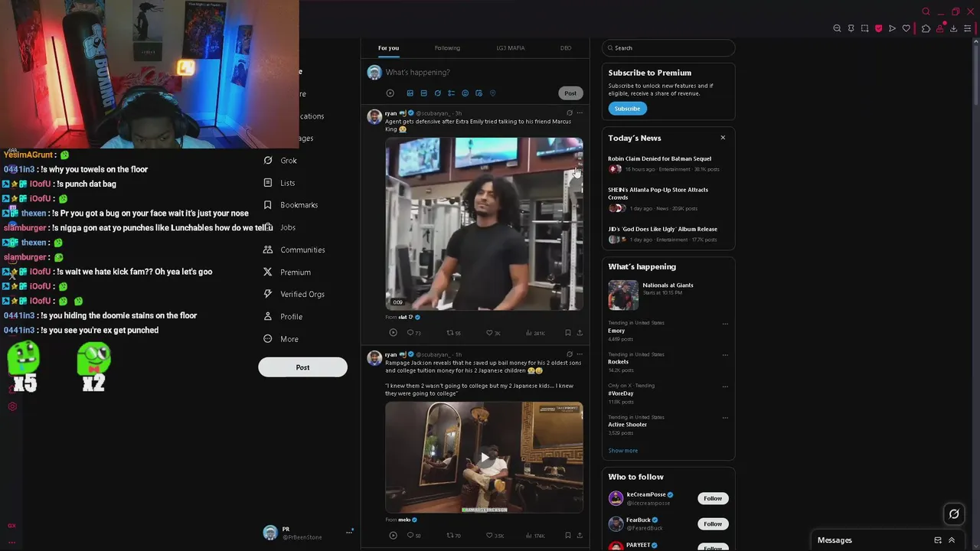Click the white Post button in sidebar
The width and height of the screenshot is (980, 551).
click(x=302, y=367)
